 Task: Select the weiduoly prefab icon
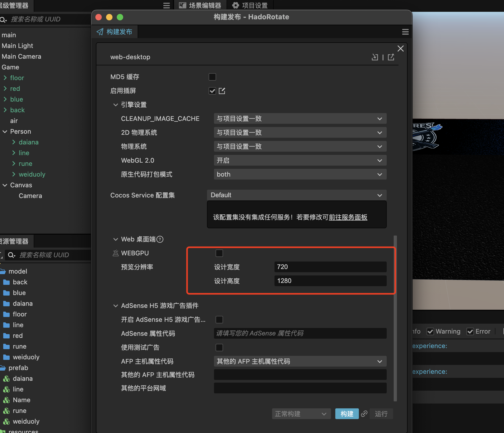pos(6,421)
